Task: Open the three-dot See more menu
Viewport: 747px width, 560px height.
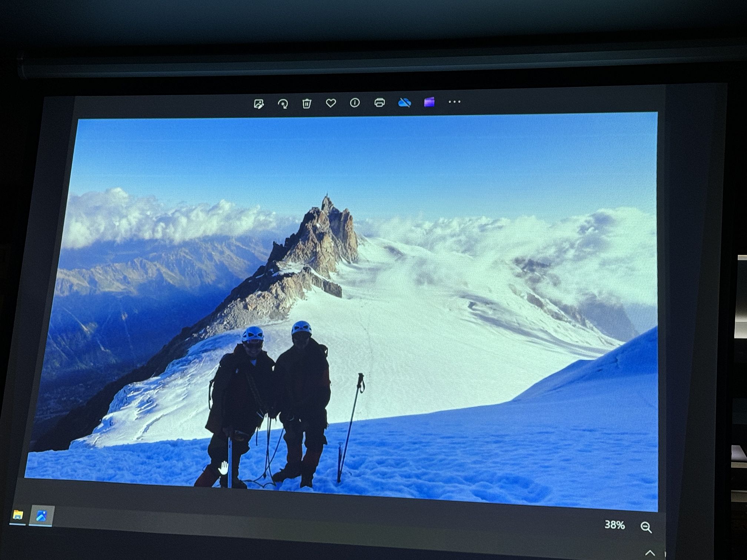Action: coord(455,101)
